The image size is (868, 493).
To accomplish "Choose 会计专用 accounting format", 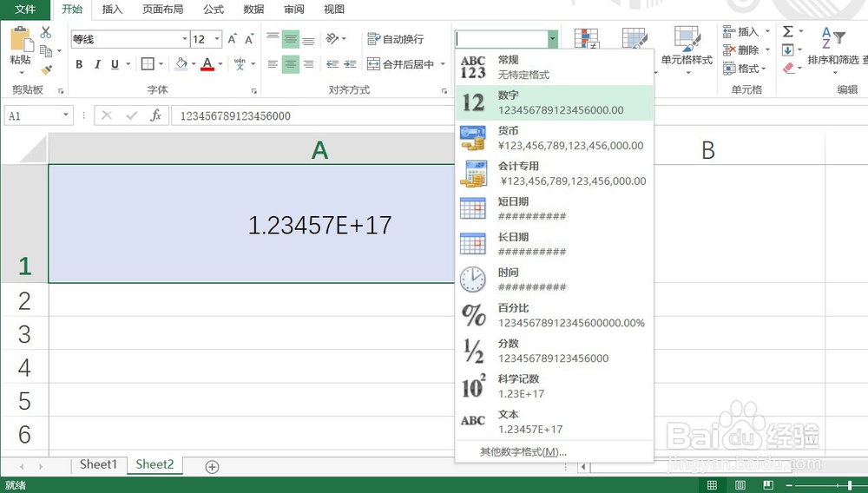I will click(x=554, y=174).
